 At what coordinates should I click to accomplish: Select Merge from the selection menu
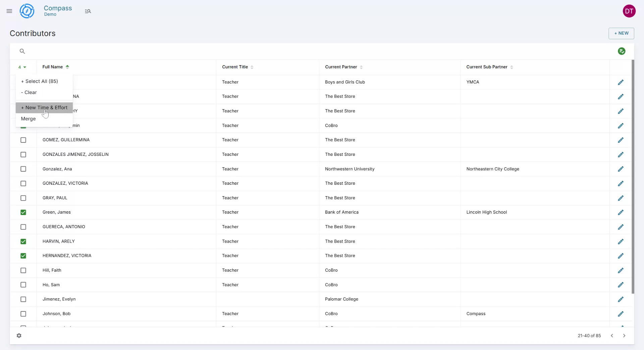pos(28,119)
